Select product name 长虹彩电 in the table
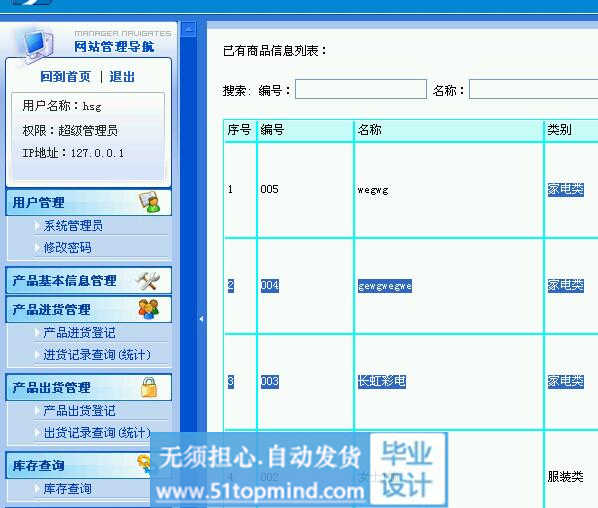Screen dimensions: 598x508 [382, 381]
